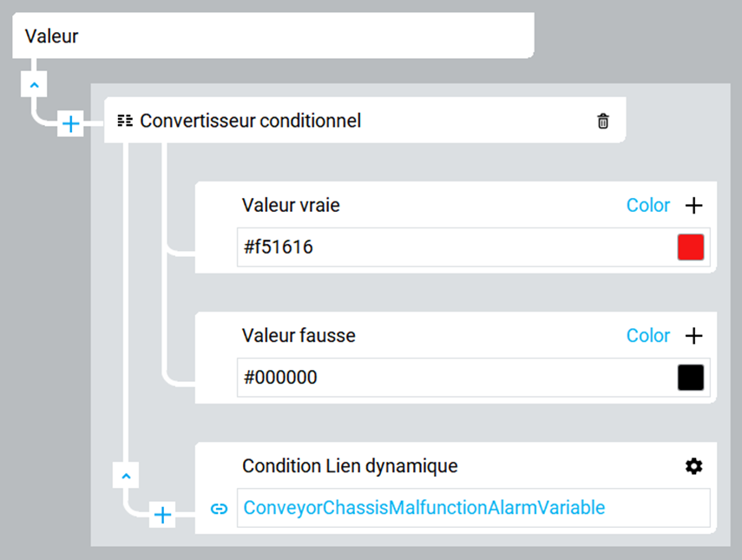Click the chain link icon beside ConveyorChassisMalfunctionAlarmVariable

[220, 509]
